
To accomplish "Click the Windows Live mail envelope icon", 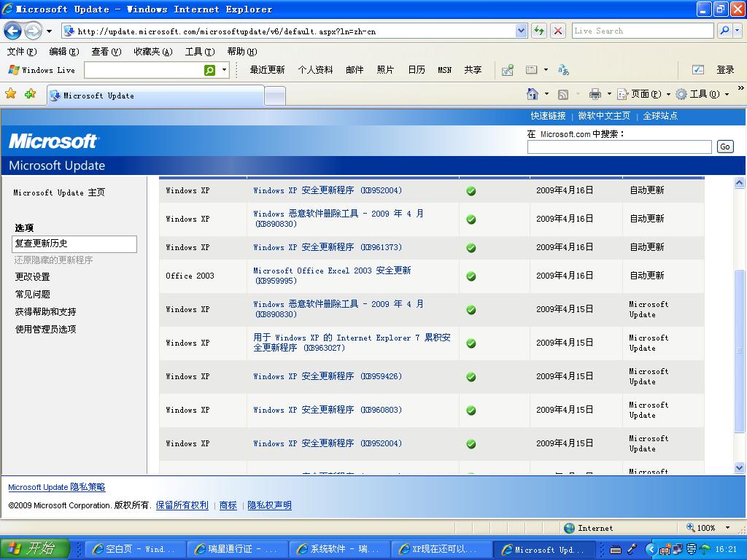I will click(x=531, y=70).
